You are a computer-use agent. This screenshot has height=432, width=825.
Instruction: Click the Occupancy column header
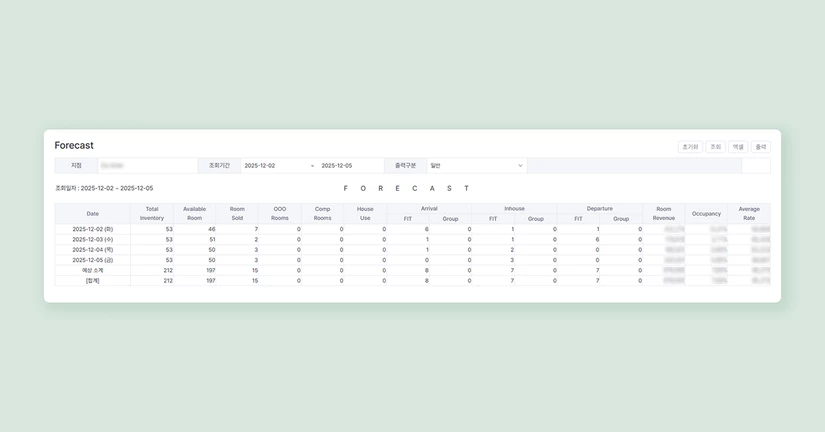[x=706, y=214]
